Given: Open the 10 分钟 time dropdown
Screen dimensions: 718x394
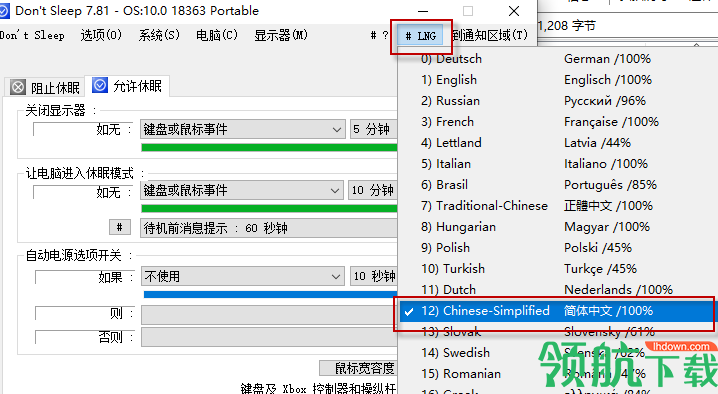Looking at the screenshot, I should tap(373, 190).
